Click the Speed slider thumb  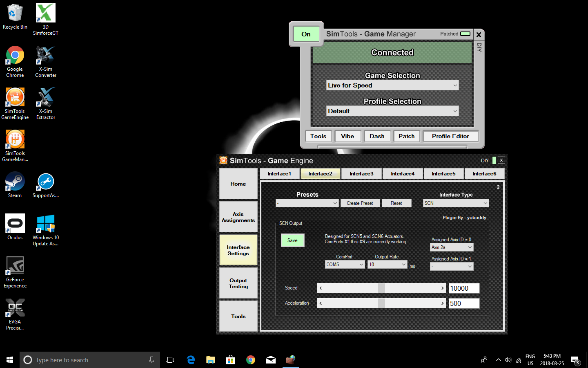(x=381, y=288)
